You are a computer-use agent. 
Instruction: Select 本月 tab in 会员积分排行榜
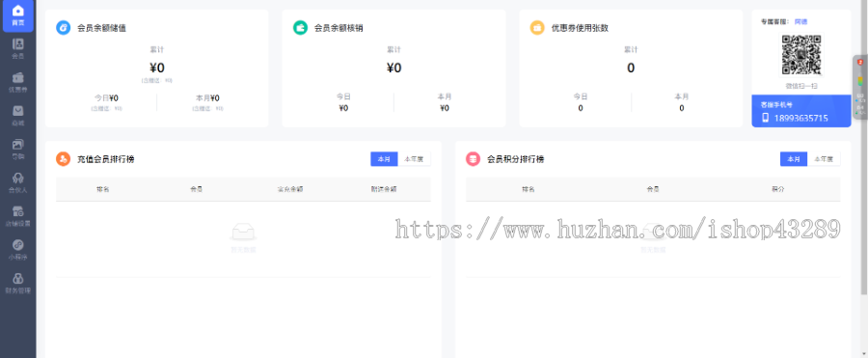794,159
